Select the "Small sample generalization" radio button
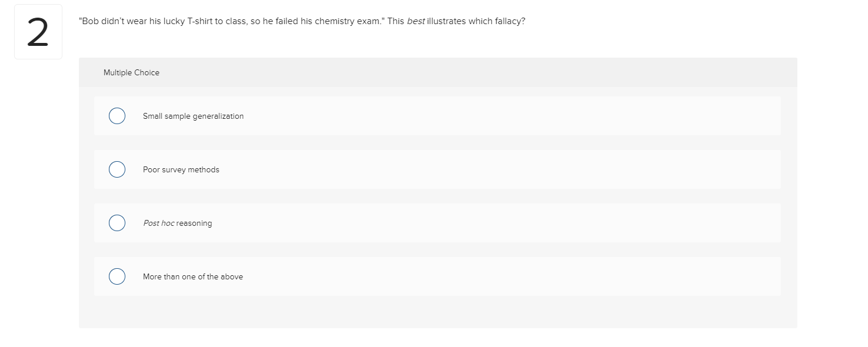 [117, 116]
